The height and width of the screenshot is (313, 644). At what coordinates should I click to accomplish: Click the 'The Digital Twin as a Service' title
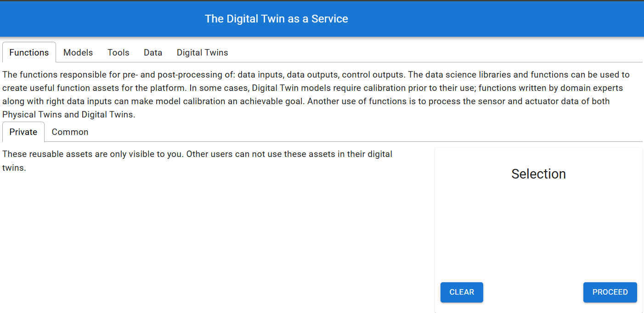click(277, 19)
